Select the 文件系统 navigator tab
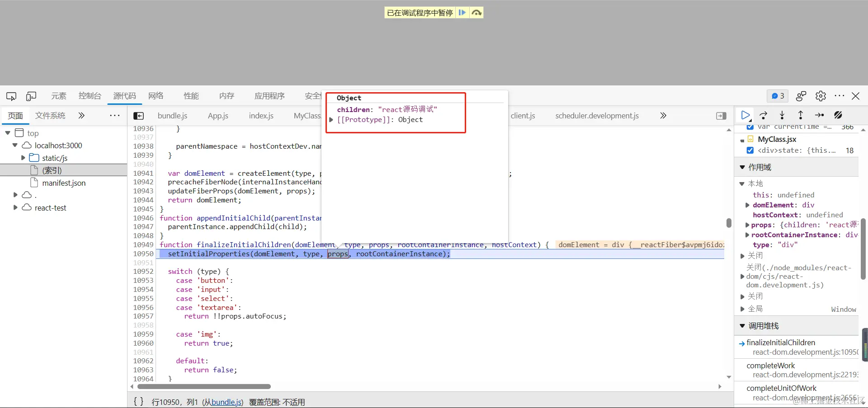This screenshot has height=408, width=868. 50,116
